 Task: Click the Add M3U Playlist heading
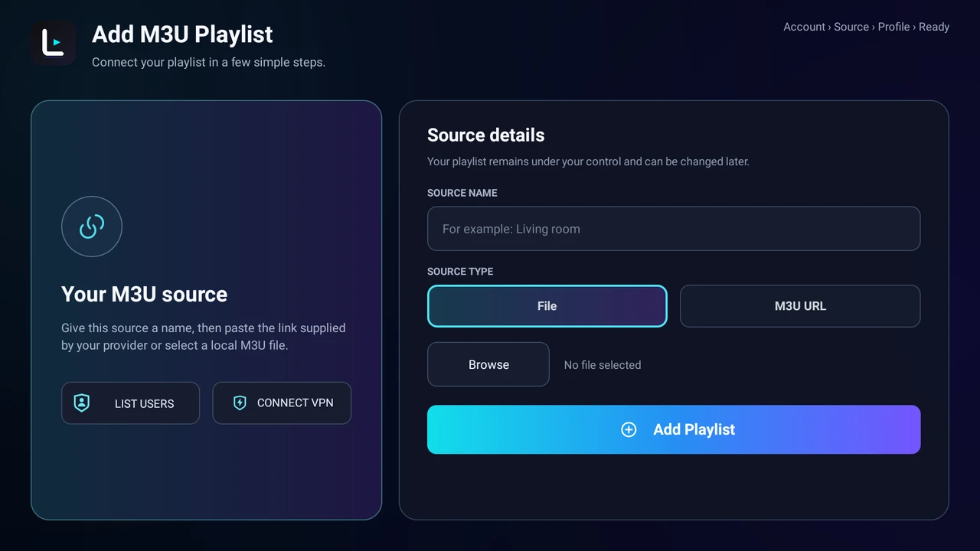pyautogui.click(x=182, y=34)
